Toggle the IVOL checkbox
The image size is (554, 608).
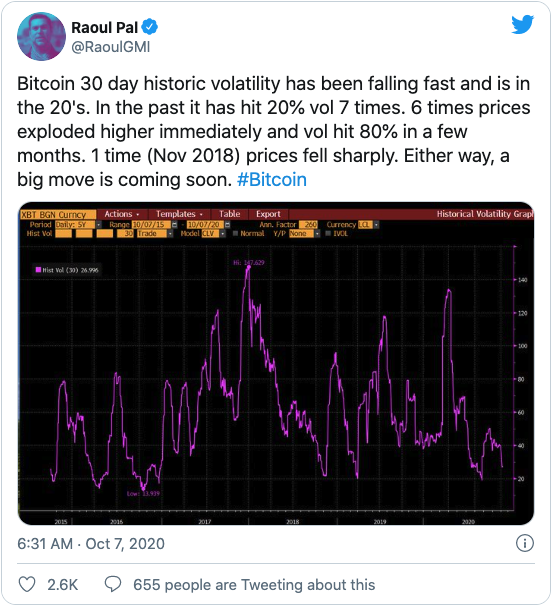(328, 233)
